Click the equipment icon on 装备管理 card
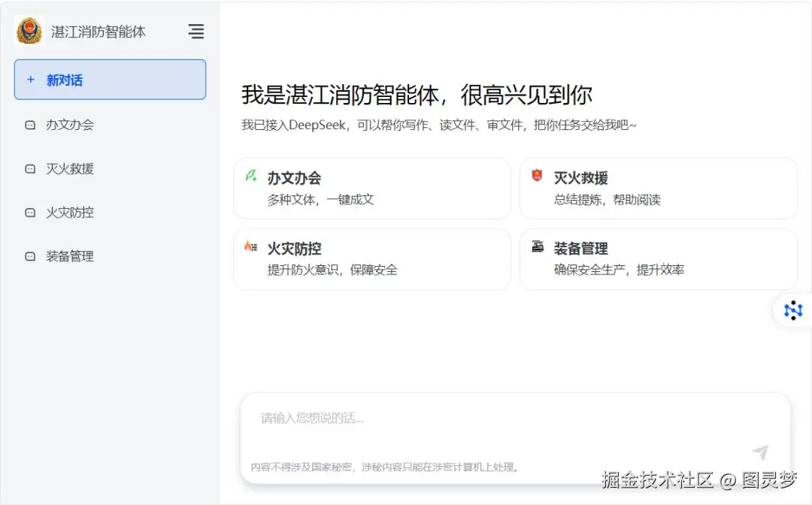Screen dimensions: 812x505 tap(537, 246)
